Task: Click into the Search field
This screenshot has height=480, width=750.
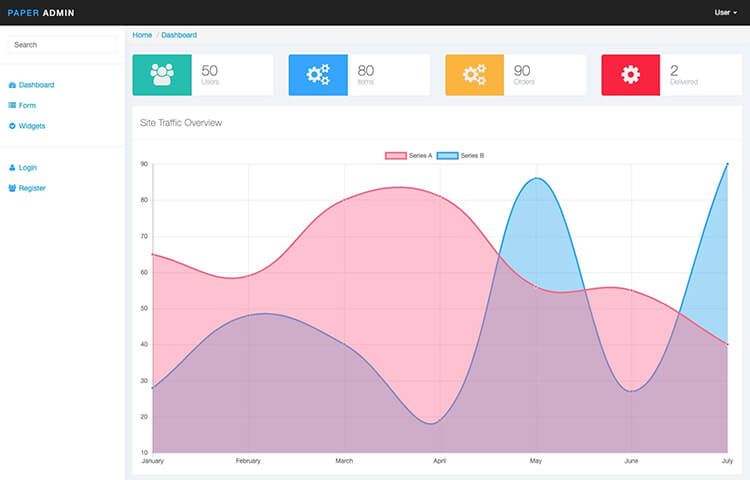Action: 62,44
